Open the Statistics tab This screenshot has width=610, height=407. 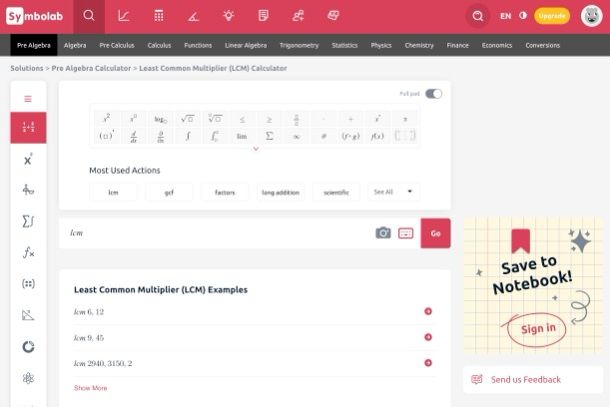(344, 45)
